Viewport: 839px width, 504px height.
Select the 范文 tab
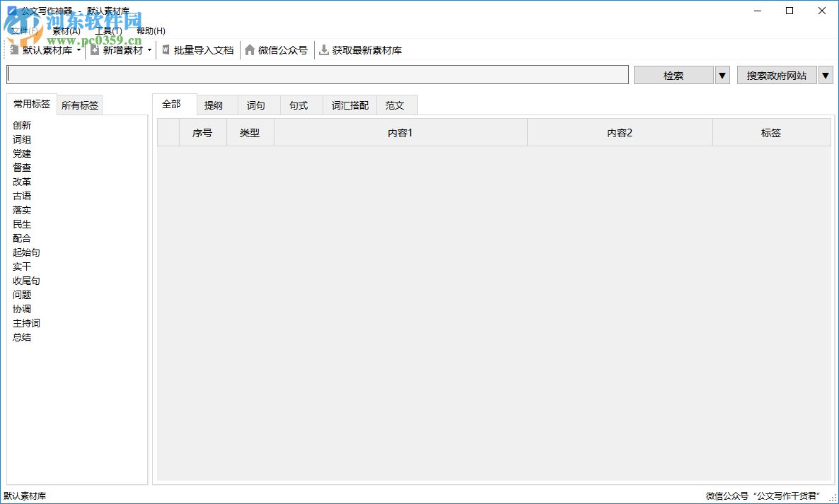[397, 105]
